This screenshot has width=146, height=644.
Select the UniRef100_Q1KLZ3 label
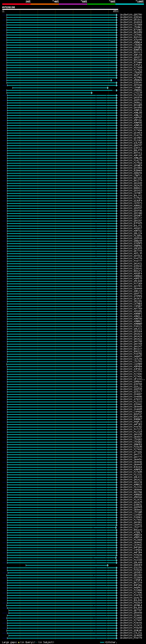[x=131, y=387]
